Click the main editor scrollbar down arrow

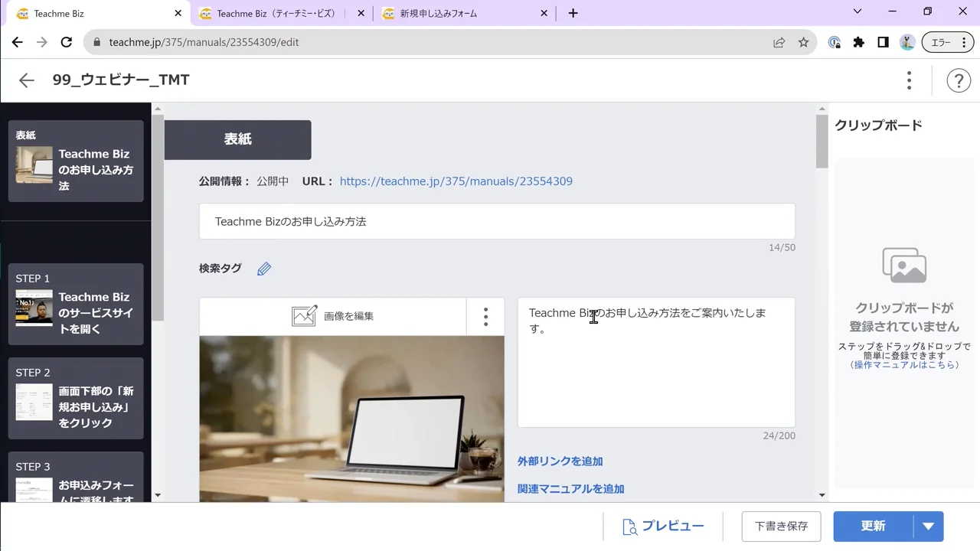click(x=822, y=496)
